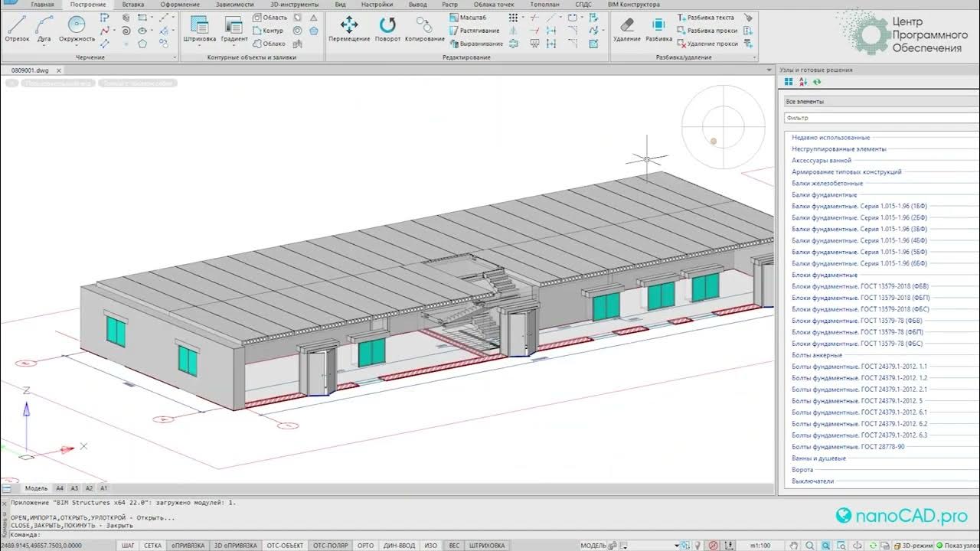Toggle ОРТО mode in status bar
The width and height of the screenshot is (980, 551).
pyautogui.click(x=366, y=546)
